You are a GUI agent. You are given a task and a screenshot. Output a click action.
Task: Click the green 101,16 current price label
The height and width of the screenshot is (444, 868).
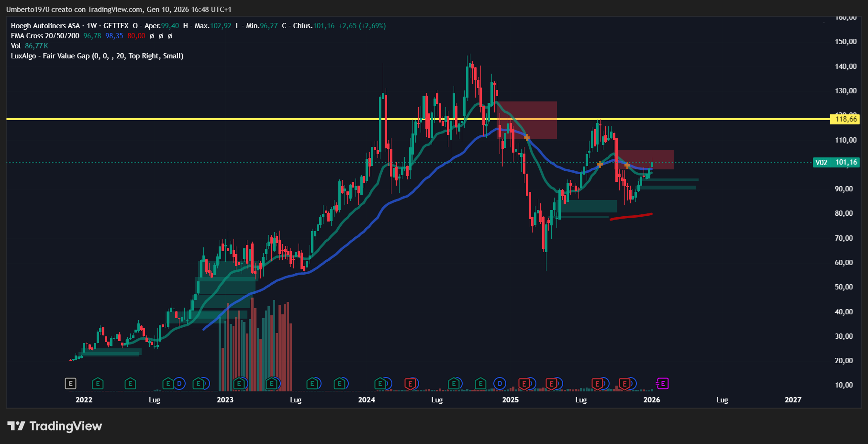coord(846,162)
